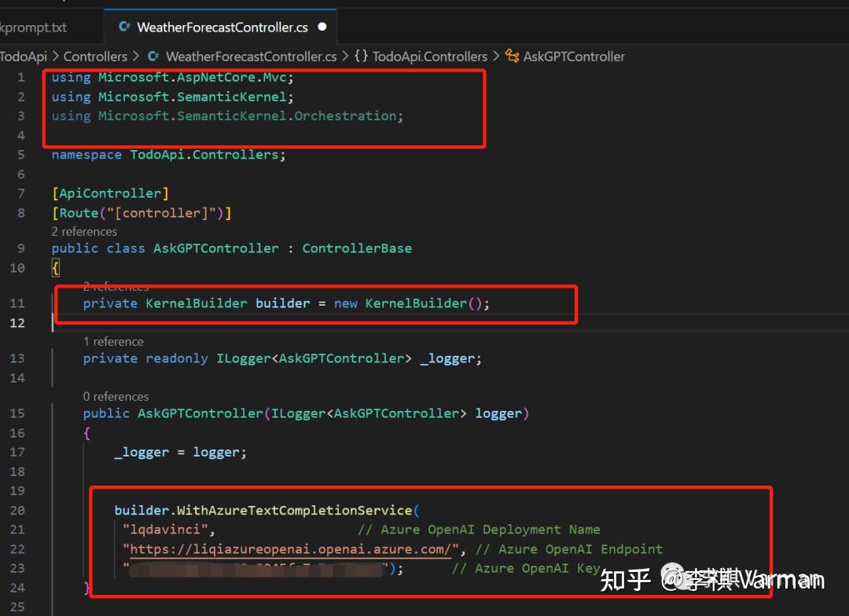Click the class symbol icon beside AskGPTController
The image size is (849, 616).
tap(512, 56)
